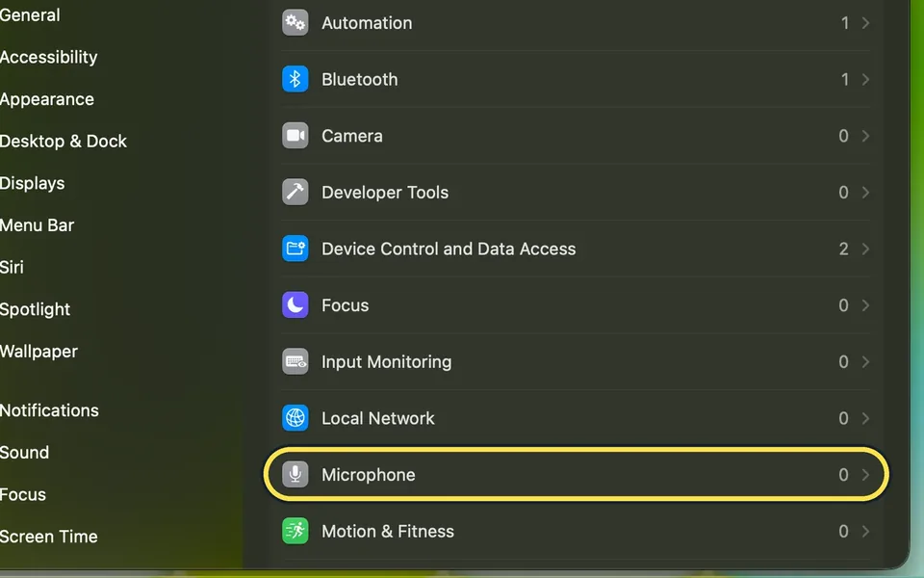Click the Input Monitoring label
924x578 pixels.
point(387,362)
